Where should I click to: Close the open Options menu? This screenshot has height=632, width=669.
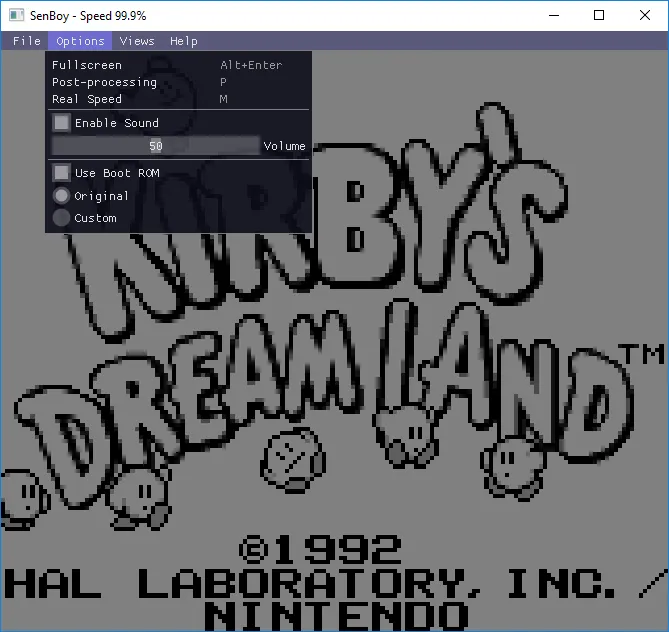80,41
